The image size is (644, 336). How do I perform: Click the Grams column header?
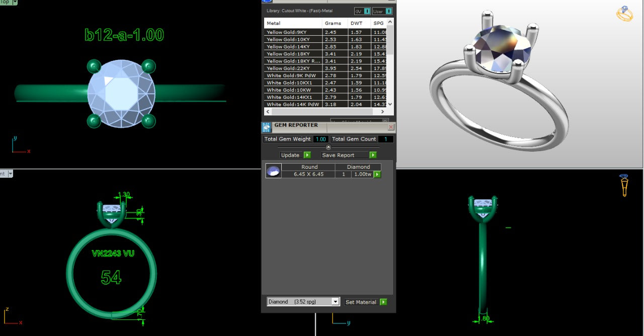335,23
